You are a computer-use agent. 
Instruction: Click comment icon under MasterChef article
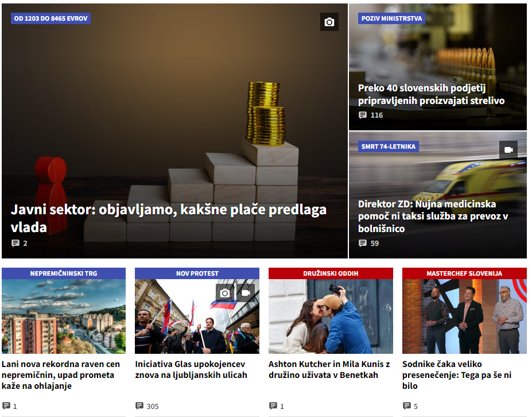coord(407,406)
